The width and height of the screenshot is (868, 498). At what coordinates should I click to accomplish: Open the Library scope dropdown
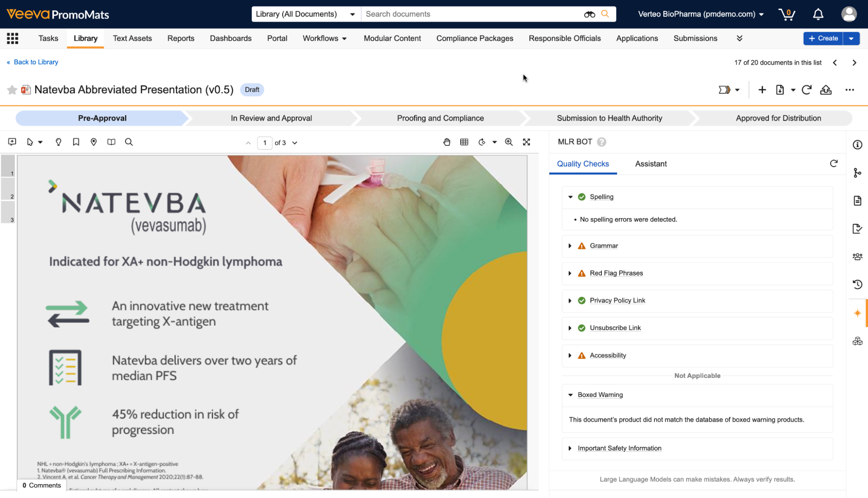306,14
